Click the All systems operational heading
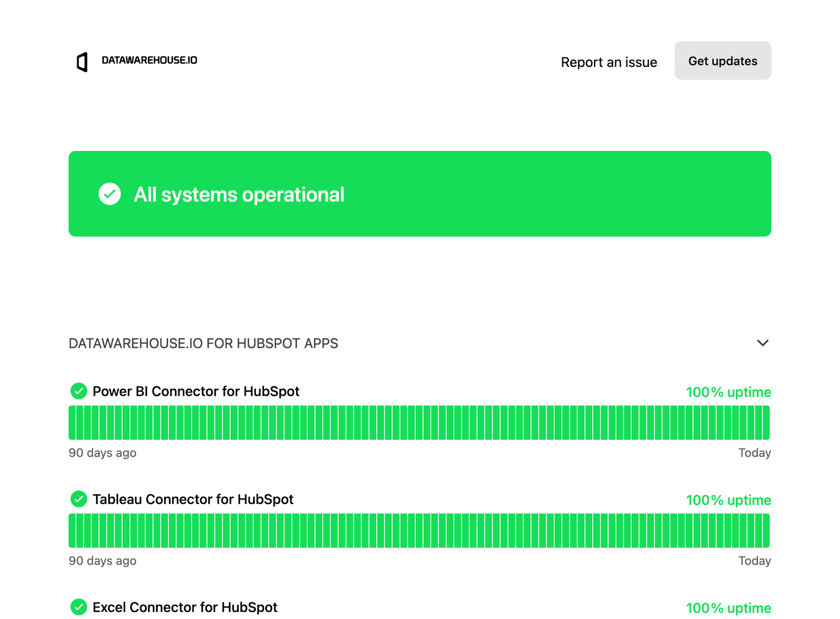 pyautogui.click(x=239, y=194)
